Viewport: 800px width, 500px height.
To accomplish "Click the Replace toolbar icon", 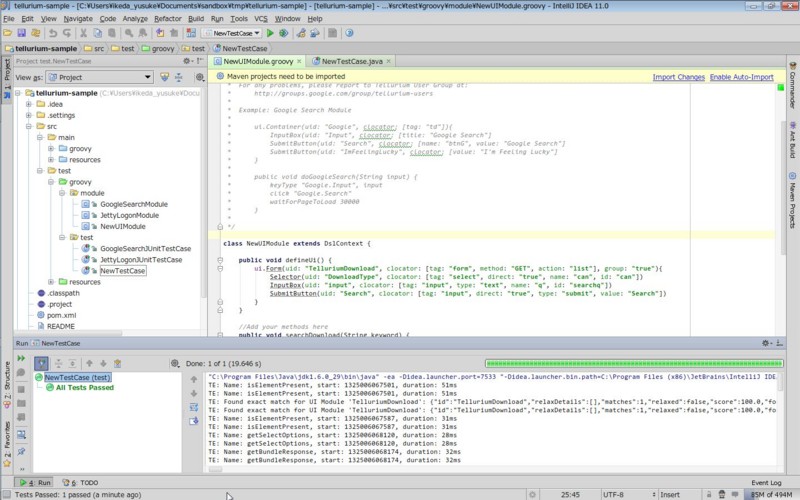I will [x=143, y=33].
